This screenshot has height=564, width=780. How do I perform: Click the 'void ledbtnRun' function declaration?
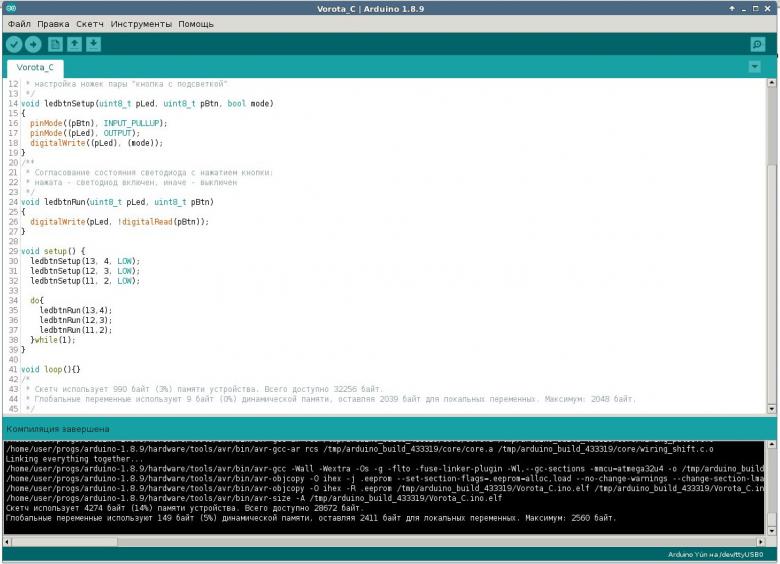click(117, 202)
